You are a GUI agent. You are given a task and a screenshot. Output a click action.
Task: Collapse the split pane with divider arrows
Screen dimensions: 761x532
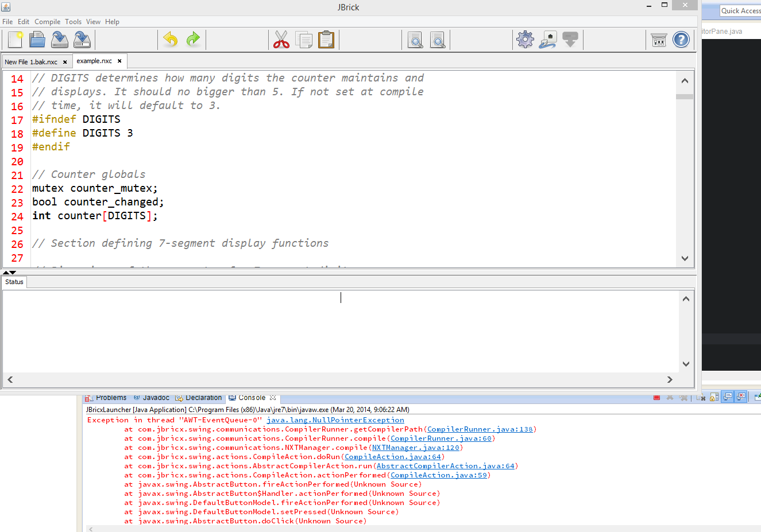[9, 273]
